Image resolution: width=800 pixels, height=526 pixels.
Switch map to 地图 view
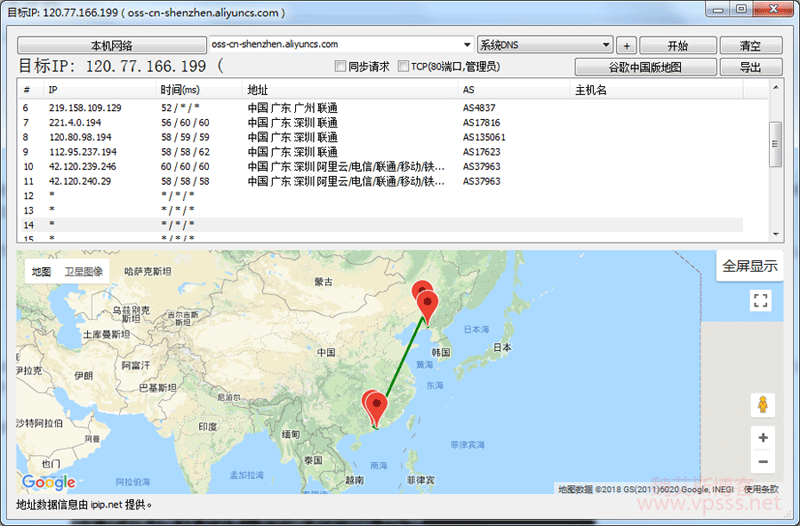41,271
